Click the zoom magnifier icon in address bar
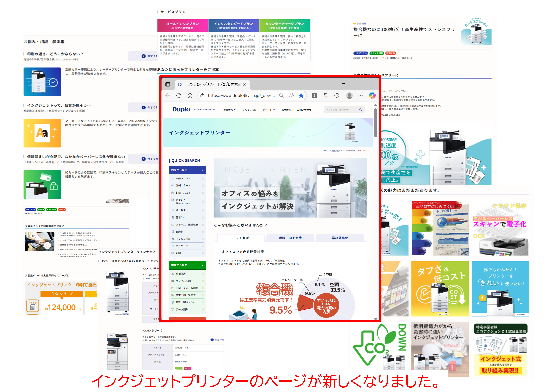The height and width of the screenshot is (392, 555). point(281,95)
